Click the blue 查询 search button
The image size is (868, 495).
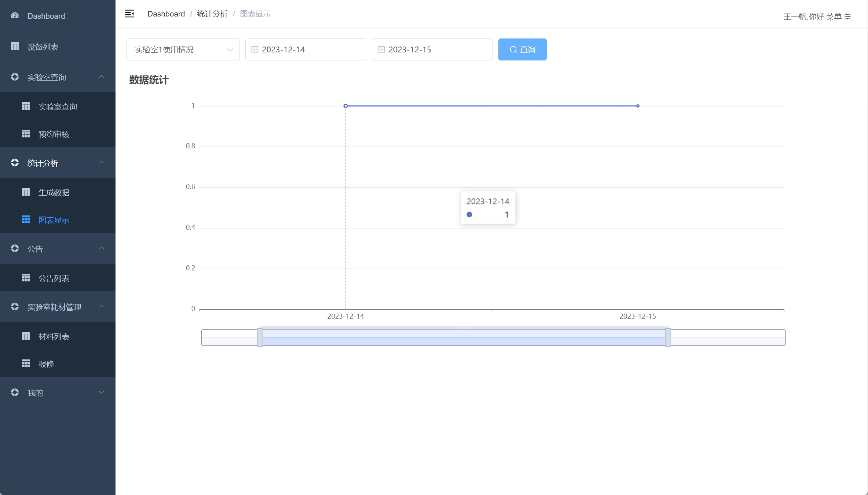pos(522,49)
